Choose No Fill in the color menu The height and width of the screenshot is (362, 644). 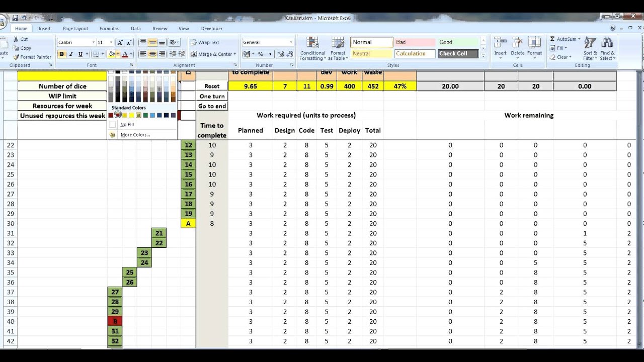pyautogui.click(x=142, y=125)
